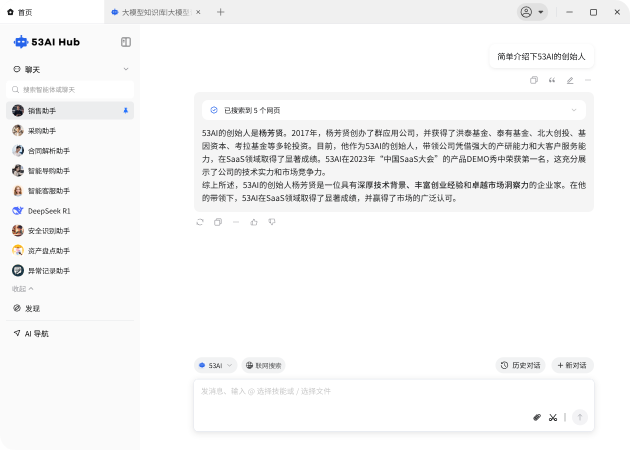Open 合同解析助手 chat
This screenshot has height=450, width=630.
click(70, 151)
